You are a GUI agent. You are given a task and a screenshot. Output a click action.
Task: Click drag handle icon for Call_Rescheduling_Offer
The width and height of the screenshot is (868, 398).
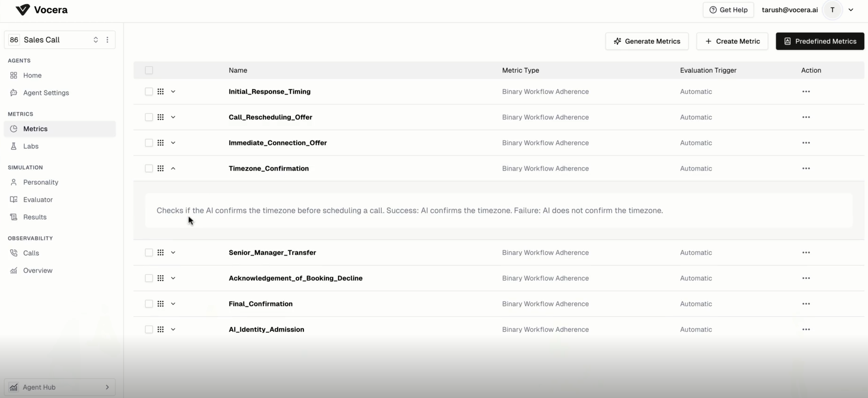pyautogui.click(x=161, y=117)
